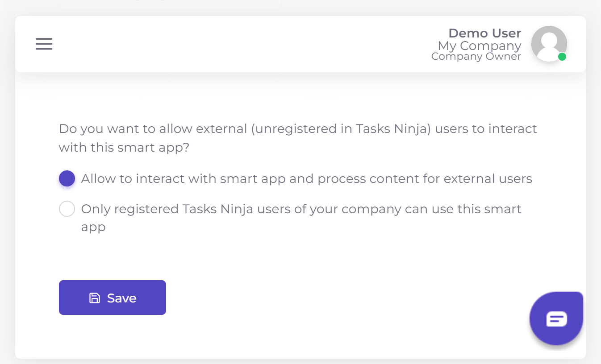Click the 'Only registered Tasks Ninja users' label
The image size is (601, 364).
[301, 209]
